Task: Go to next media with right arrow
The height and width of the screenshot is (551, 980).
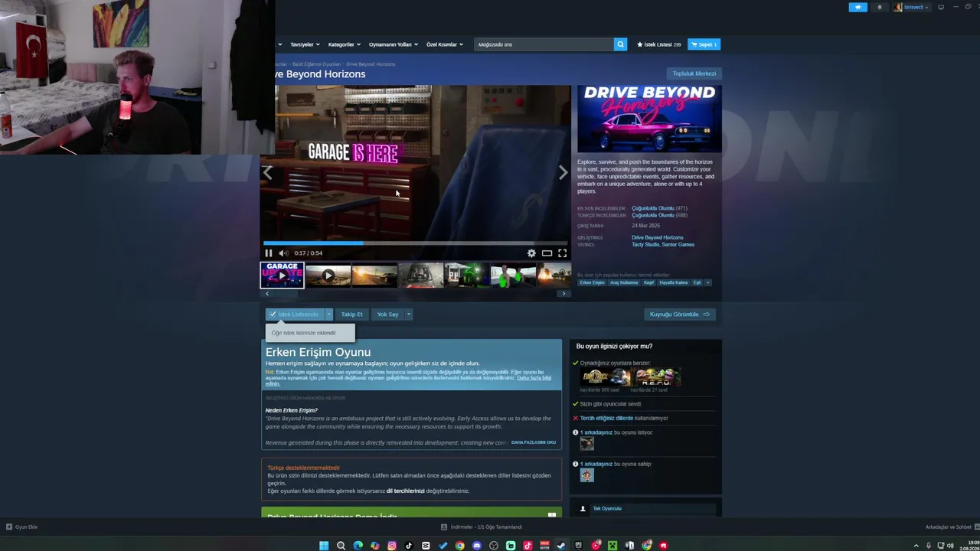Action: click(x=563, y=173)
